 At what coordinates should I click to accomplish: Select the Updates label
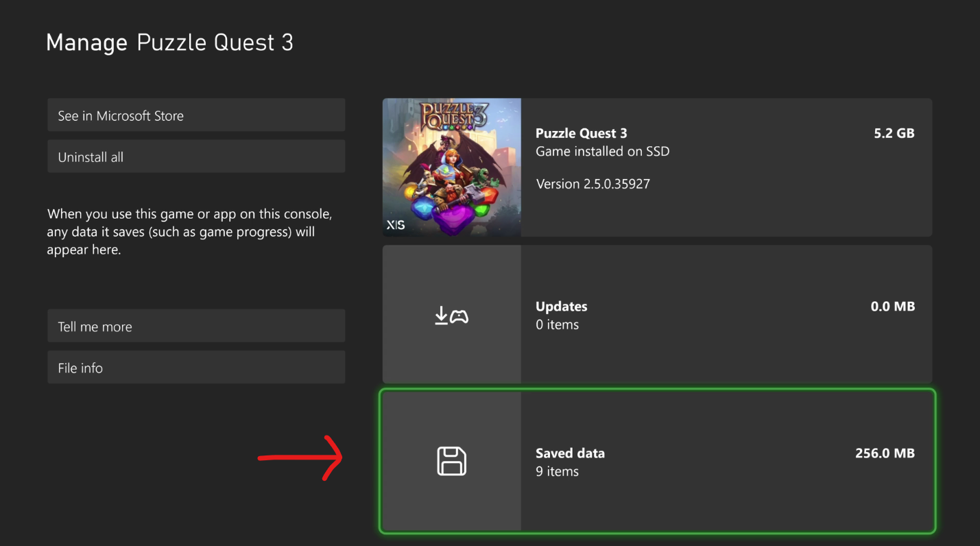(562, 306)
